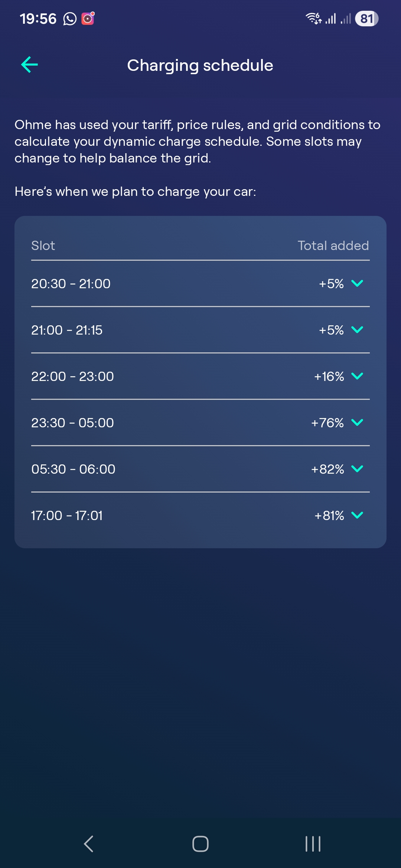Tap the +82% total added value
The width and height of the screenshot is (401, 868).
click(327, 469)
